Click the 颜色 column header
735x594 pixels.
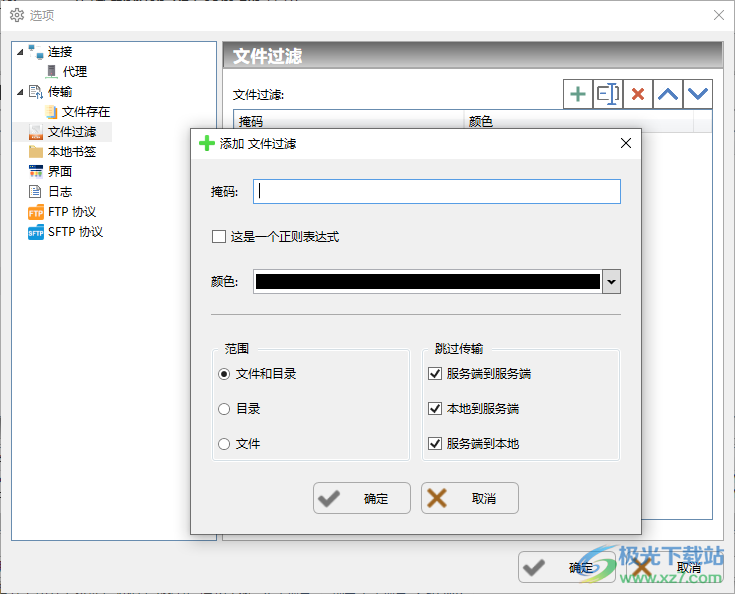578,121
